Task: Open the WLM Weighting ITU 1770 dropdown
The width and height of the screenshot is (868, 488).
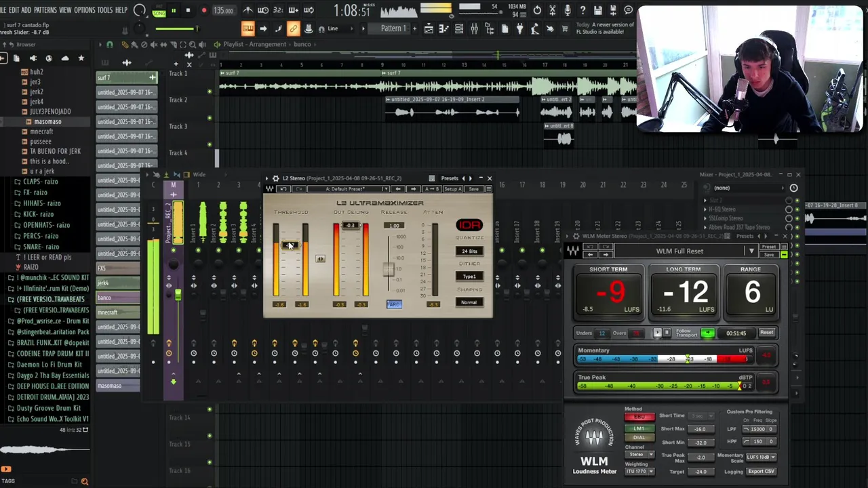Action: click(639, 472)
